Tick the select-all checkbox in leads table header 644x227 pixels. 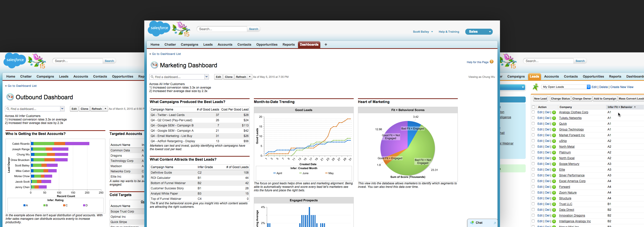[533, 107]
